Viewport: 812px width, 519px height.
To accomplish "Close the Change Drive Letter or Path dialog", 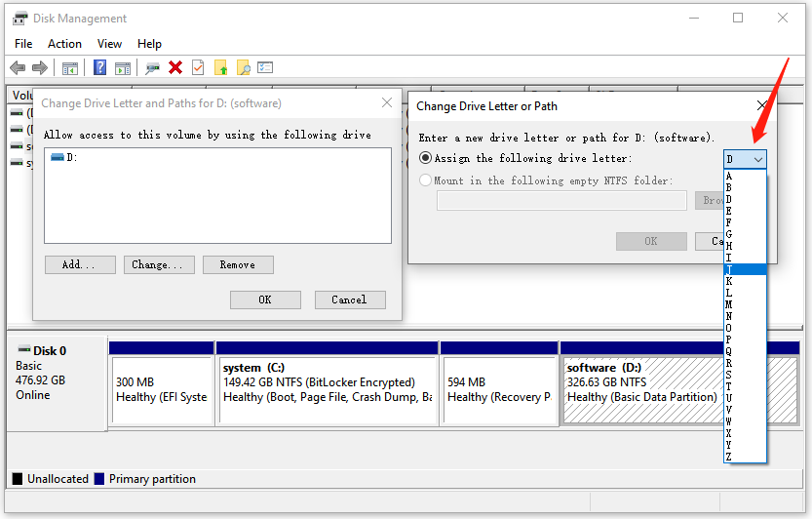I will click(761, 105).
